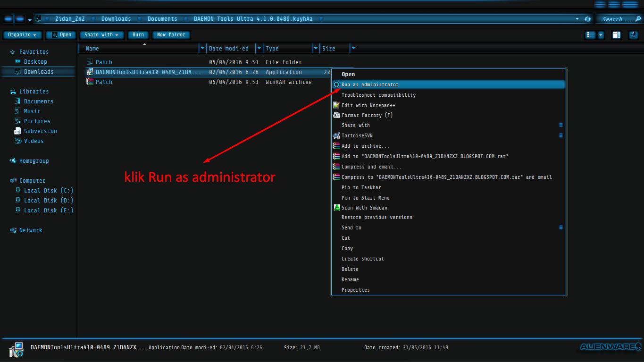
Task: Choose Compress and email...
Action: [x=448, y=167]
